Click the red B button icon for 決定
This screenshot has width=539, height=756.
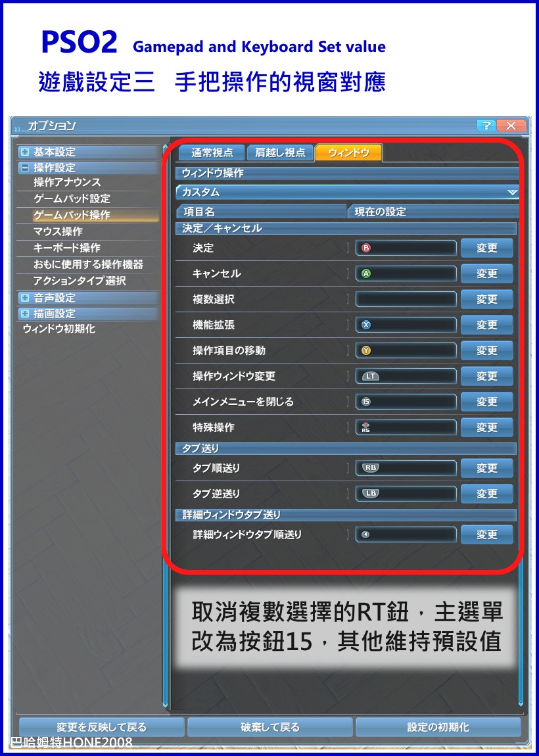(x=366, y=248)
